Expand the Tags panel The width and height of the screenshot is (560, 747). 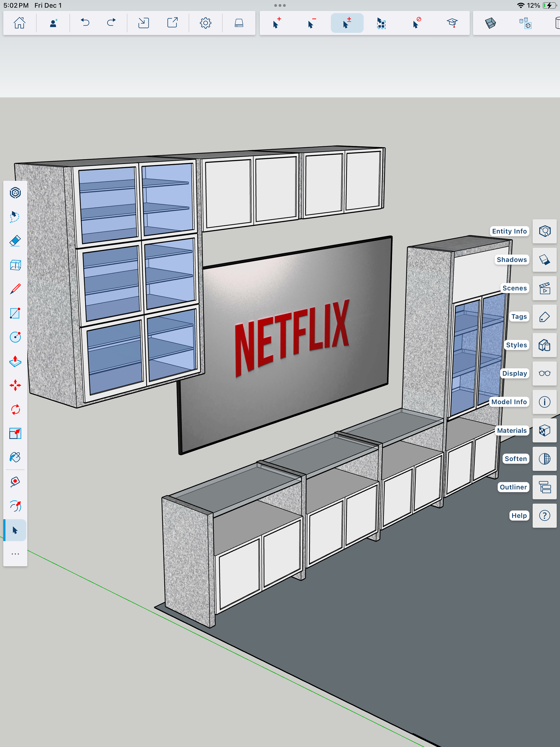(x=545, y=317)
